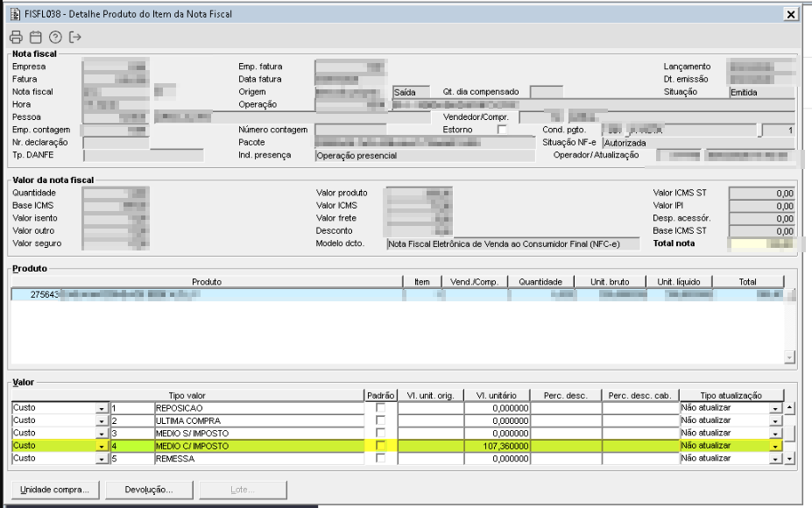
Task: Click the FISFL038 window title document icon
Action: (16, 14)
